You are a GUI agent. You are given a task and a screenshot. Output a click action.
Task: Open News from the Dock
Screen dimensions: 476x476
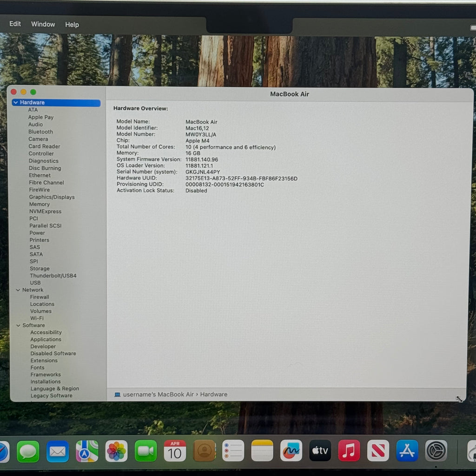pyautogui.click(x=378, y=450)
